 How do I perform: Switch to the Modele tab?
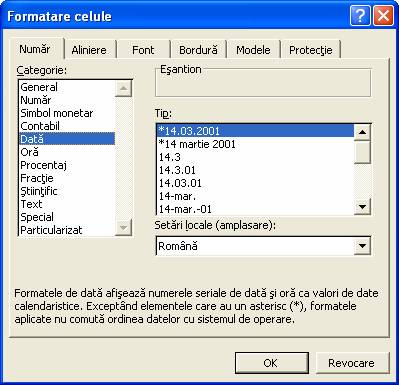point(253,50)
